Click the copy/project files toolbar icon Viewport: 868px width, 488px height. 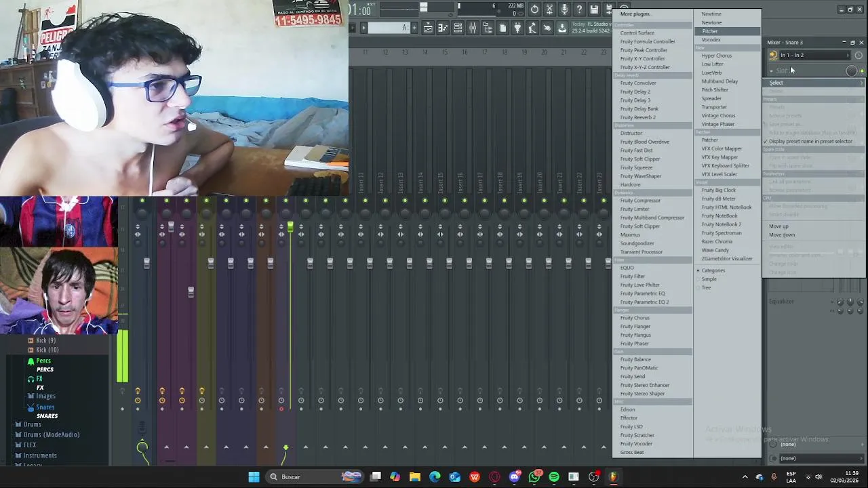click(502, 28)
